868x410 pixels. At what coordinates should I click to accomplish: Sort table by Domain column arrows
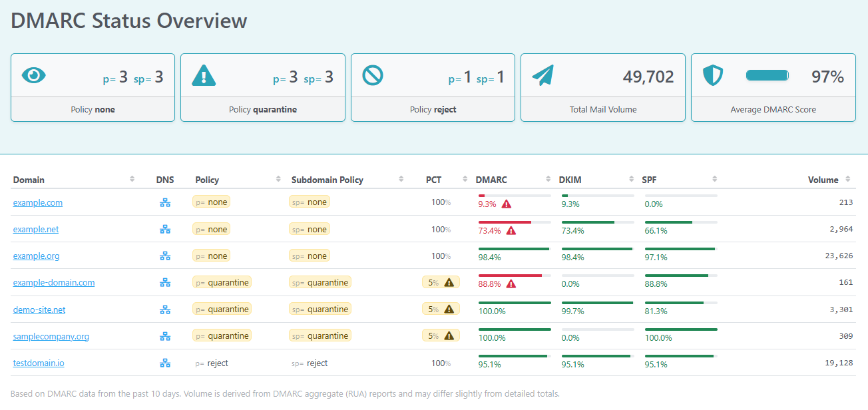132,179
